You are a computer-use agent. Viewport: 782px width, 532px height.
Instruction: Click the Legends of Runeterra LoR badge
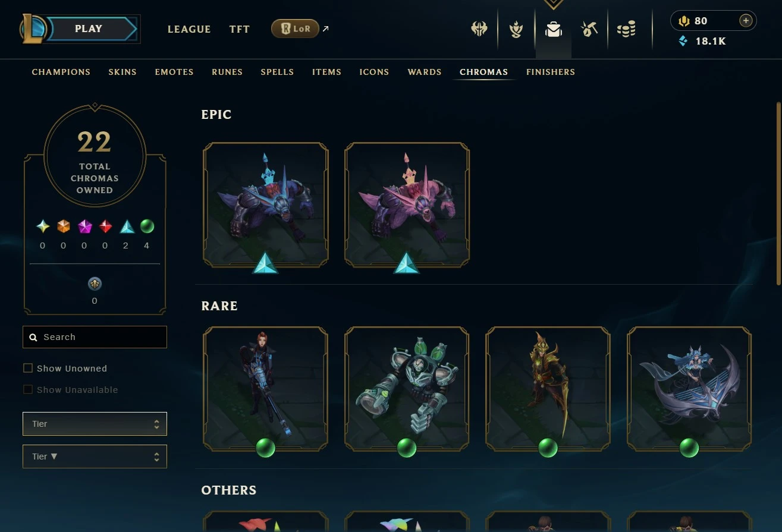pyautogui.click(x=295, y=29)
